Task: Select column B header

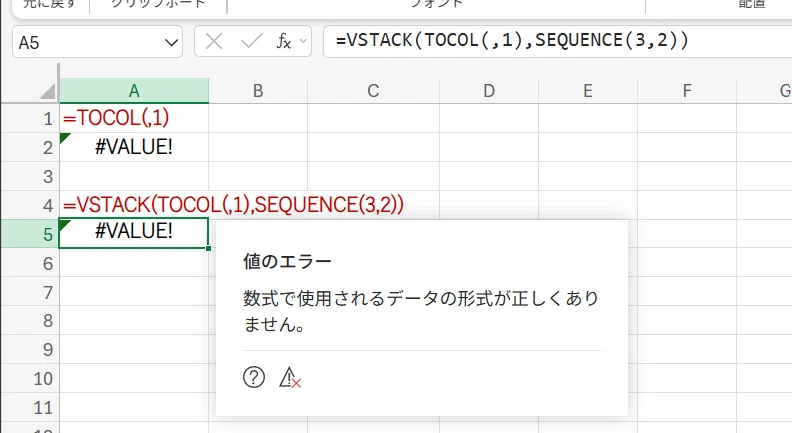Action: [258, 91]
